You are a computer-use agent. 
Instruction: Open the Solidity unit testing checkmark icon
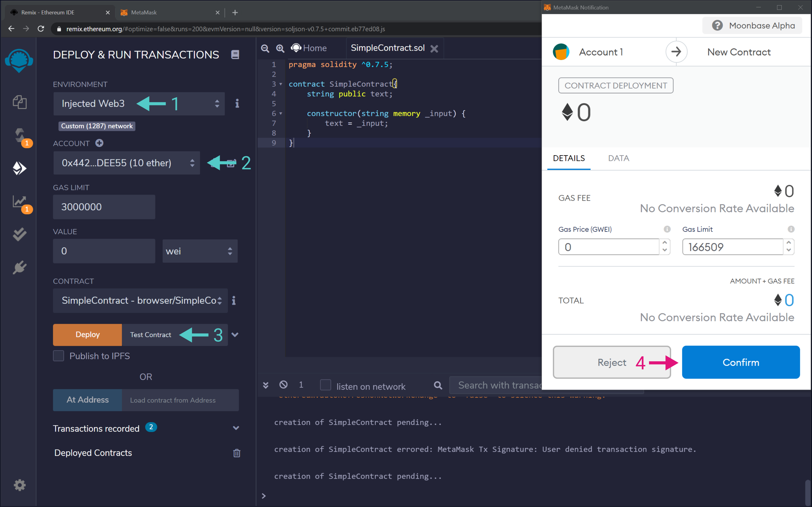point(19,234)
